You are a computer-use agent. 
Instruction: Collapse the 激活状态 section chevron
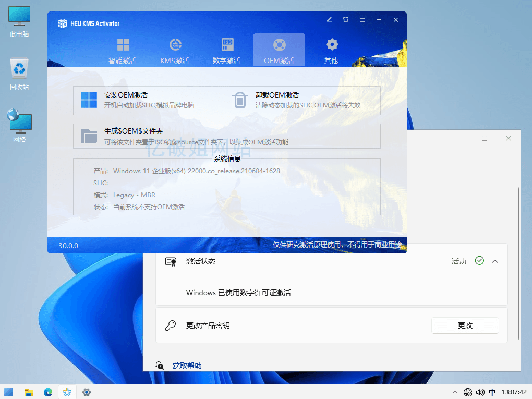495,261
